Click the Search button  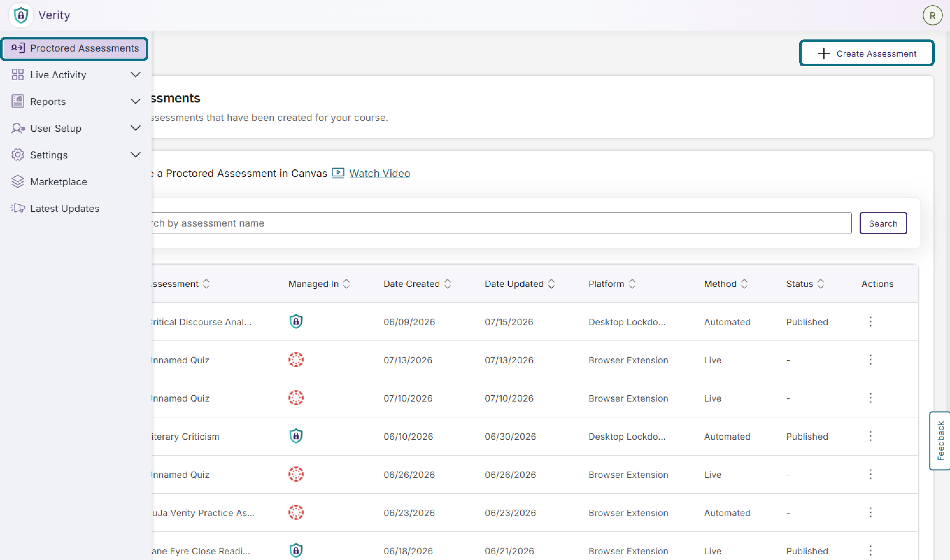click(x=883, y=223)
